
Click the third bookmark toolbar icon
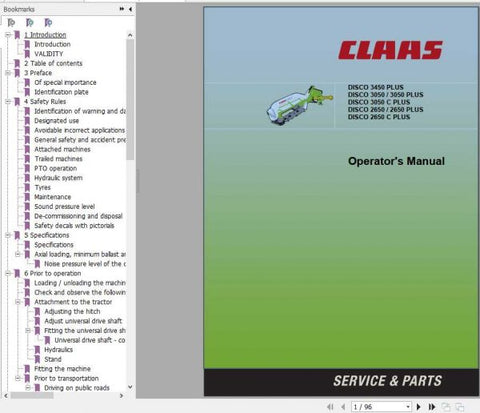click(x=49, y=23)
